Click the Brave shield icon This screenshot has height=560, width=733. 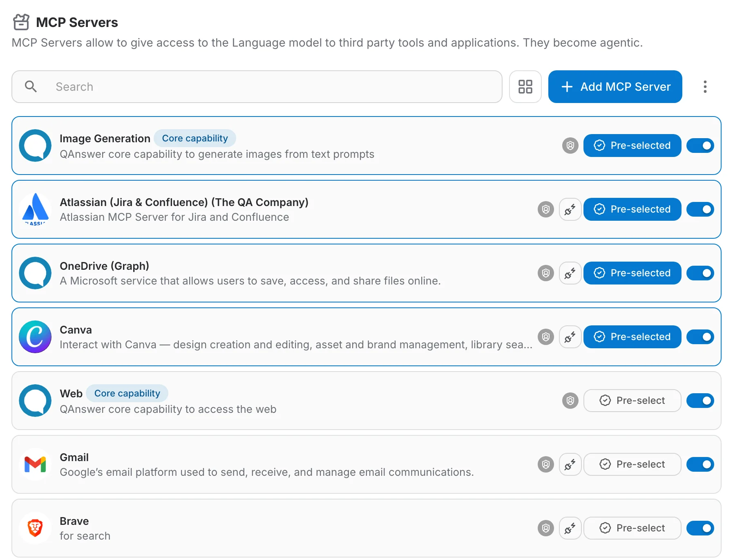tap(545, 528)
